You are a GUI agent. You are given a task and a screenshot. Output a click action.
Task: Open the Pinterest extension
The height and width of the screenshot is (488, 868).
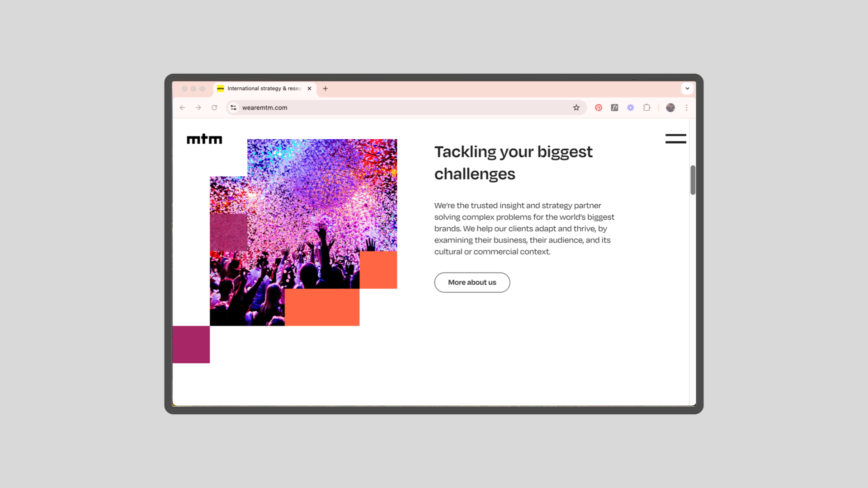point(598,108)
